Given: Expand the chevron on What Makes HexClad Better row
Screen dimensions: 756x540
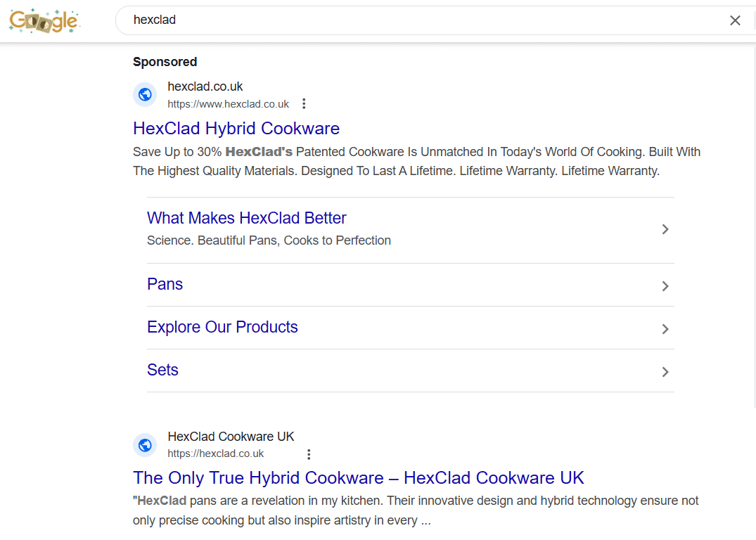Looking at the screenshot, I should (x=665, y=229).
